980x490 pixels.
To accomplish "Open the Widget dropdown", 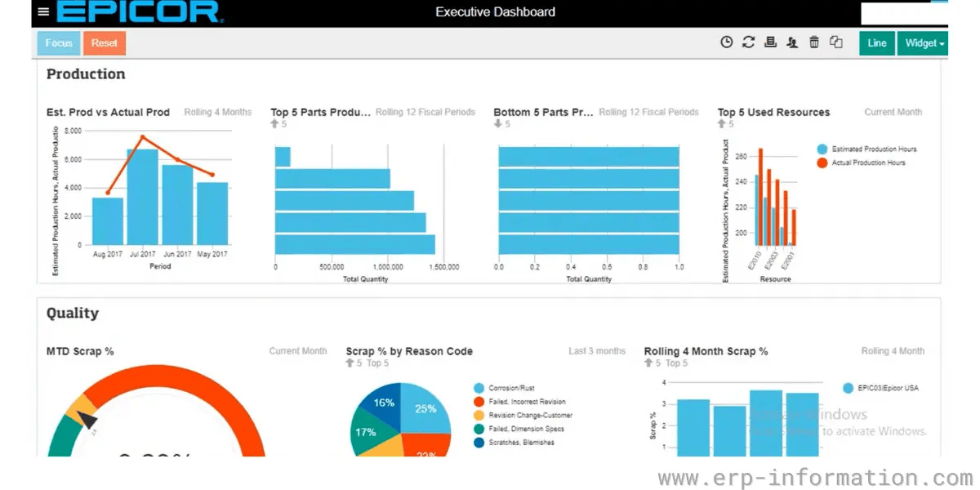I will (922, 42).
